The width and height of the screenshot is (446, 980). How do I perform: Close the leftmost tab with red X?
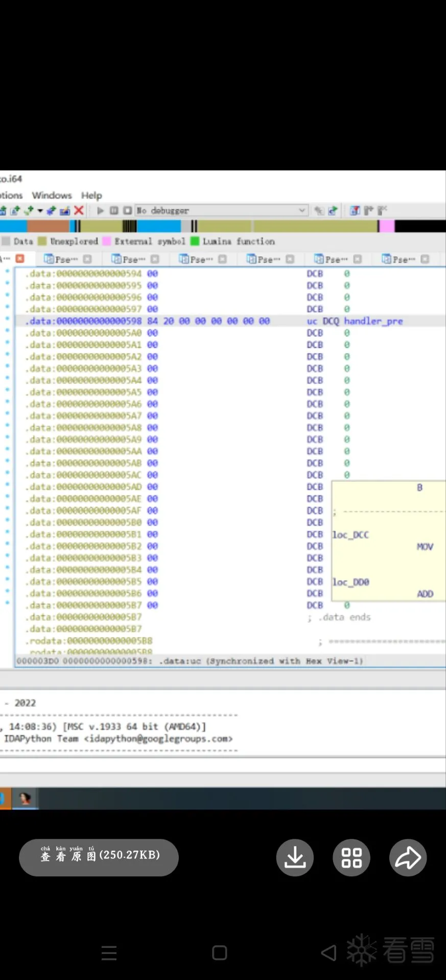20,259
